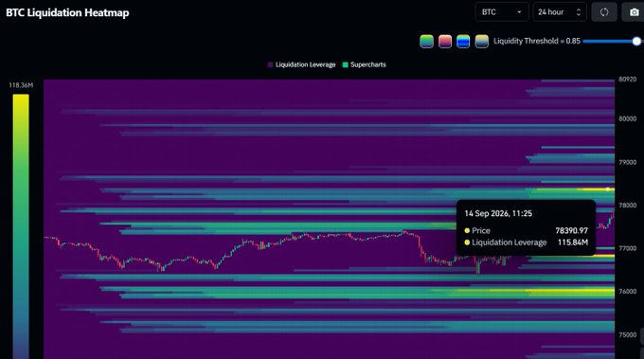
Task: Select the yellow-gray color scheme swatch
Action: pos(481,41)
